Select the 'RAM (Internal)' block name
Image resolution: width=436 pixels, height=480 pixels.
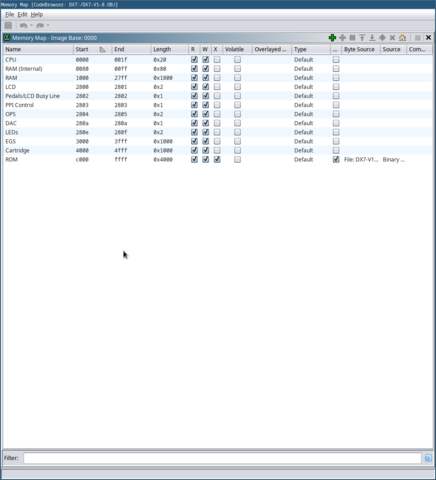tap(24, 69)
